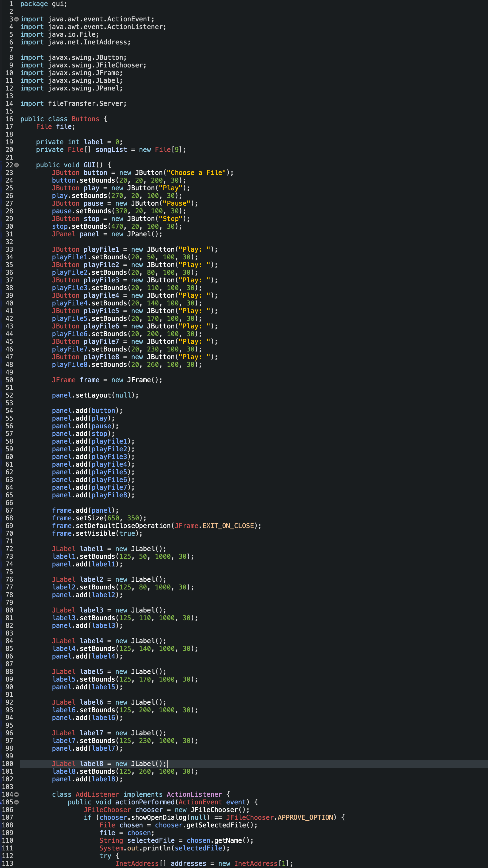Click line number 22 in the gutter

click(x=9, y=165)
